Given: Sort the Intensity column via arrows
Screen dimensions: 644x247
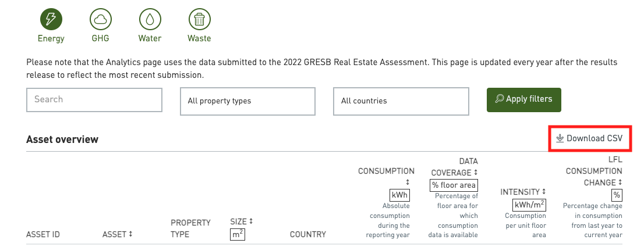Looking at the screenshot, I should point(544,192).
